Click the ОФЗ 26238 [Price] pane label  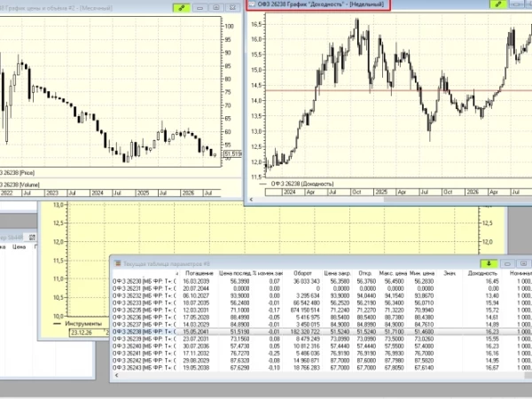(x=17, y=173)
